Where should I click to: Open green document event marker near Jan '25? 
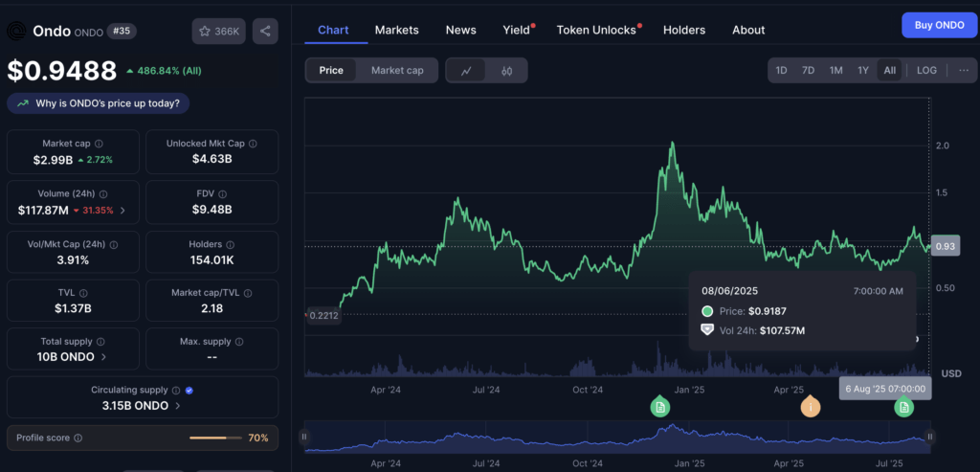coord(660,407)
